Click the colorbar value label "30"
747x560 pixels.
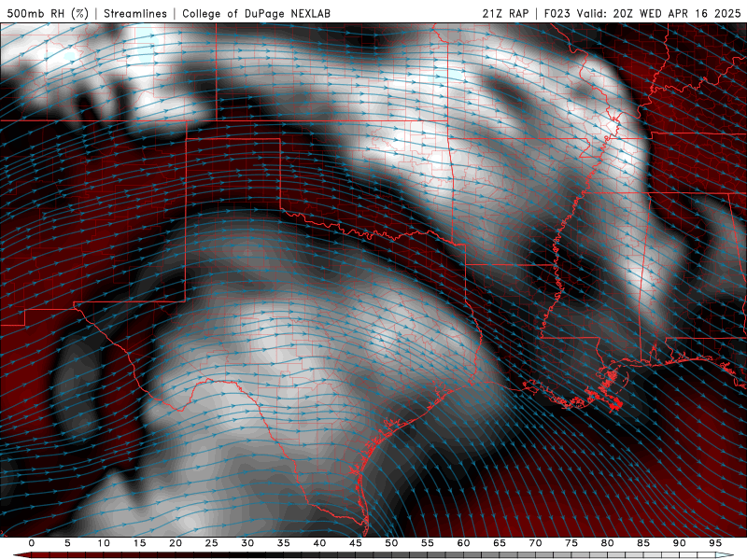tap(247, 543)
